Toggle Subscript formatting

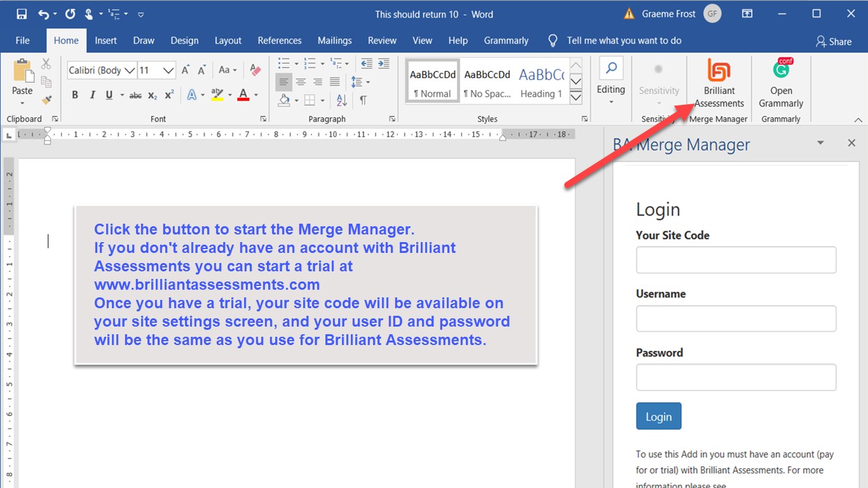pyautogui.click(x=153, y=95)
